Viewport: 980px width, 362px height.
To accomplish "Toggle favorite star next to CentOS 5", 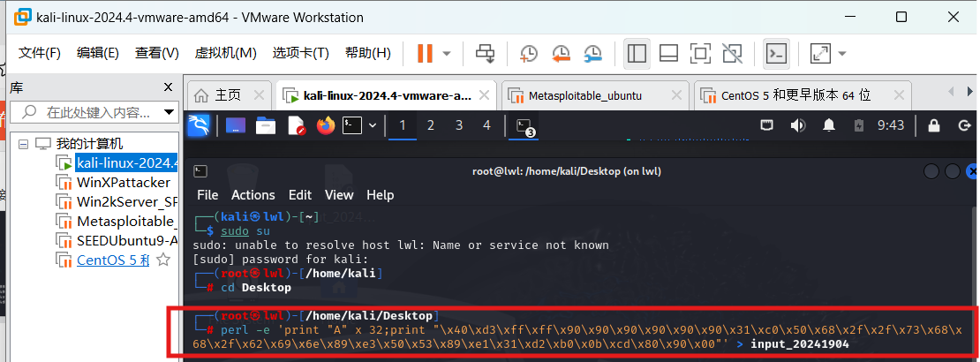I will coord(162,260).
